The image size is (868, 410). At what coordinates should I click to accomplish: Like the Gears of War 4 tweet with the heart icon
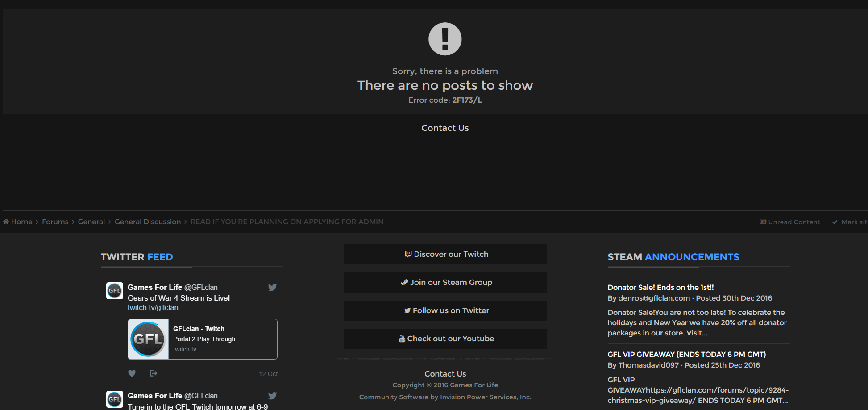click(x=132, y=373)
